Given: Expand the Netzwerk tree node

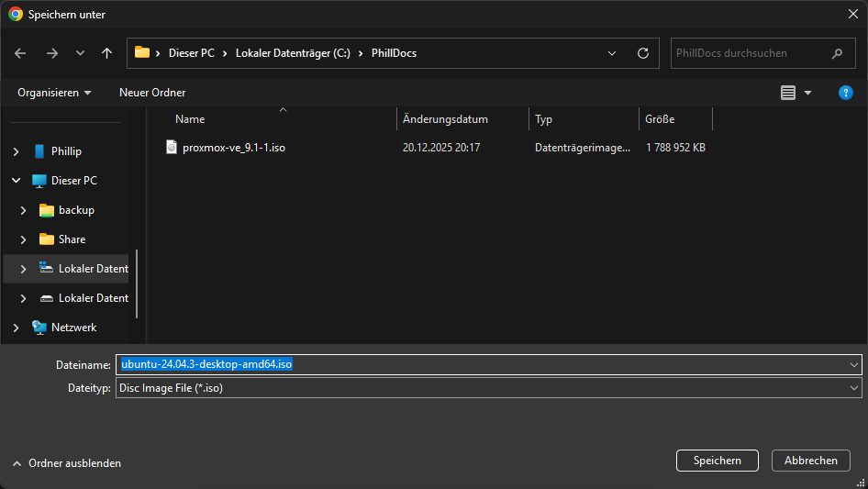Looking at the screenshot, I should (16, 328).
